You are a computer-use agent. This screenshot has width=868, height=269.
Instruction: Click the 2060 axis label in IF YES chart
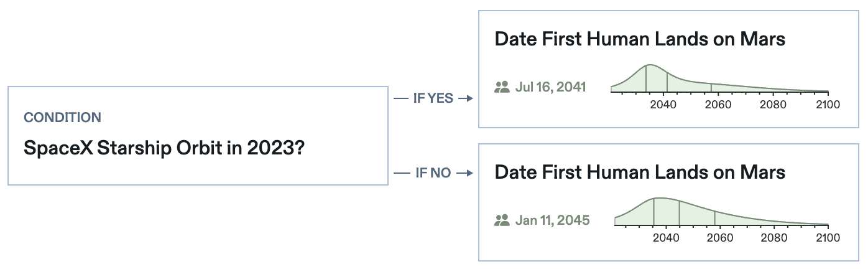coord(718,105)
